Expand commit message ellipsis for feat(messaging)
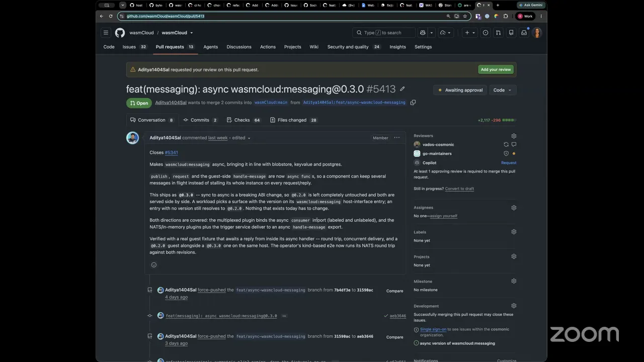Viewport: 644px width, 362px height. click(284, 316)
